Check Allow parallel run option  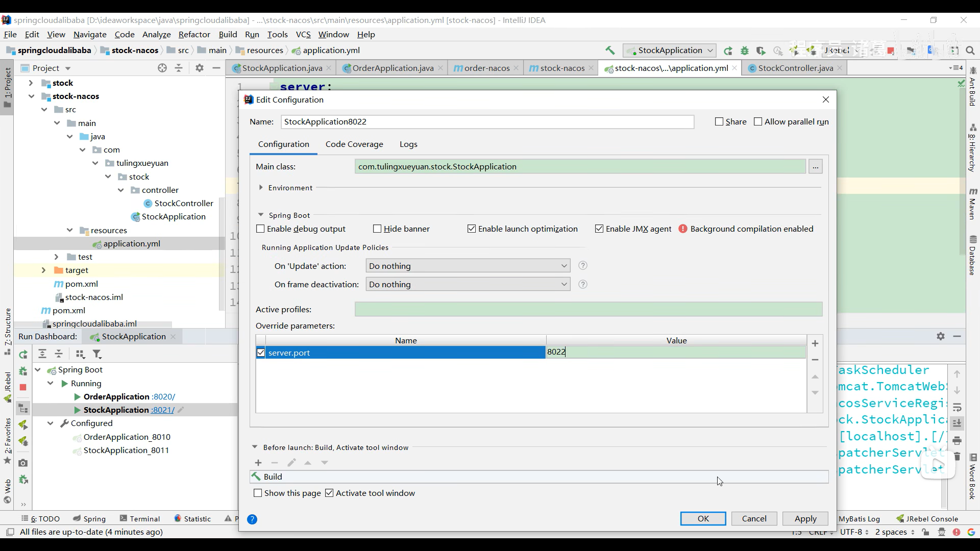(758, 122)
